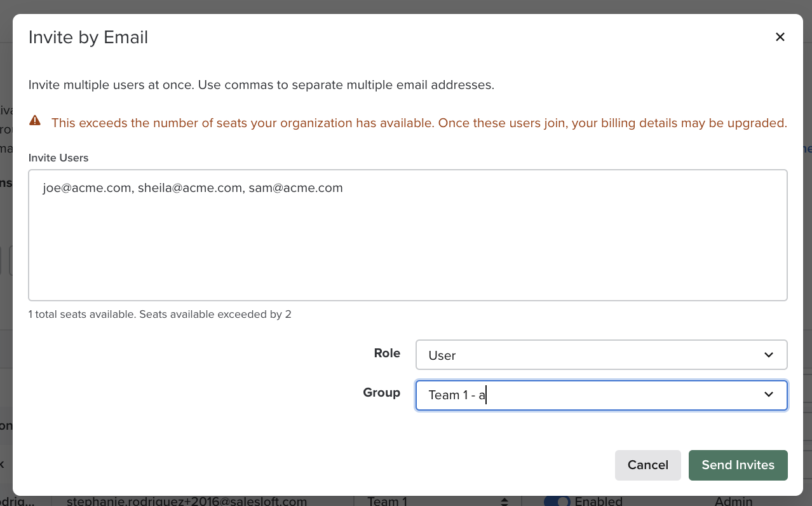Close the Invite by Email dialog
The image size is (812, 506).
(x=780, y=37)
